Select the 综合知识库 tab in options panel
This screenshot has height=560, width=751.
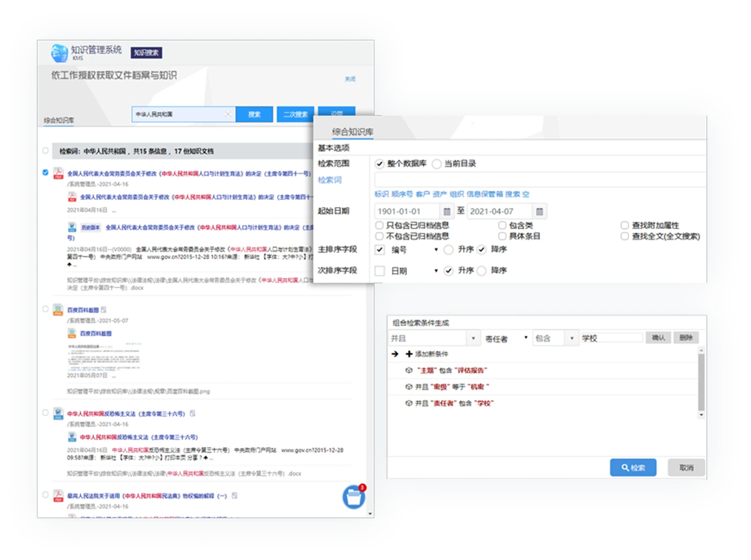pos(353,132)
